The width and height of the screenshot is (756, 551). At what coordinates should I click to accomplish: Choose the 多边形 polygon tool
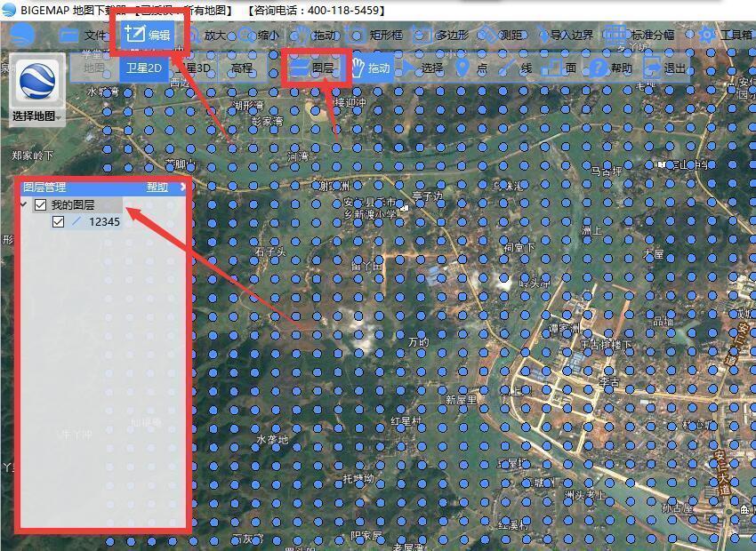[440, 36]
